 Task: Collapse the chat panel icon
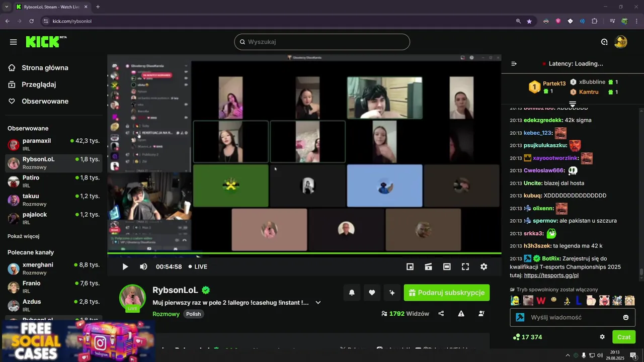[514, 64]
